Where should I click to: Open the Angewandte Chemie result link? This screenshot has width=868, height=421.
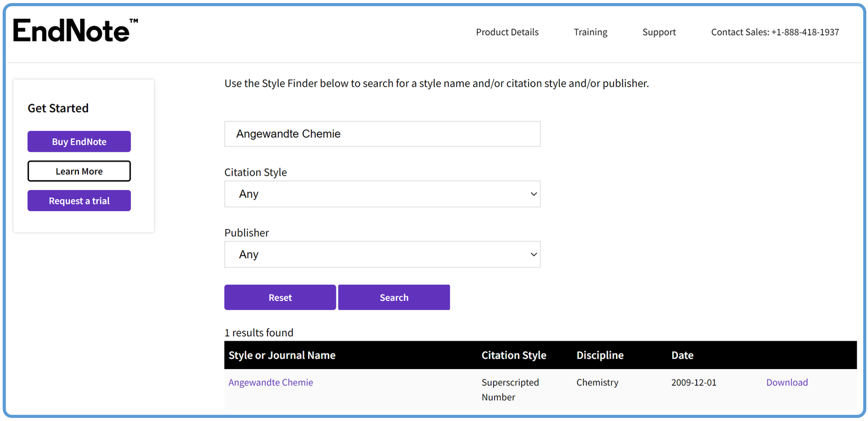point(271,382)
